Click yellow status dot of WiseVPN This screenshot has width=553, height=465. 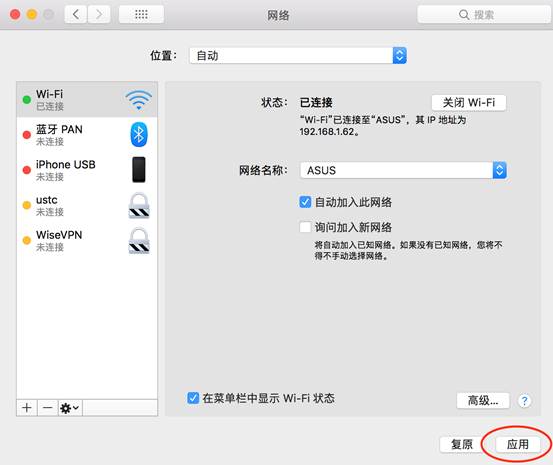point(26,241)
